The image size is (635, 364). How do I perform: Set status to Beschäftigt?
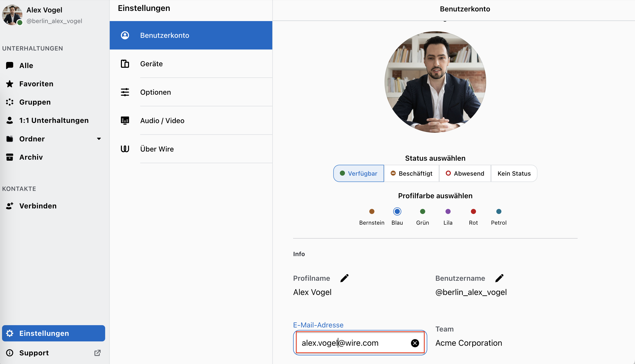pos(411,173)
